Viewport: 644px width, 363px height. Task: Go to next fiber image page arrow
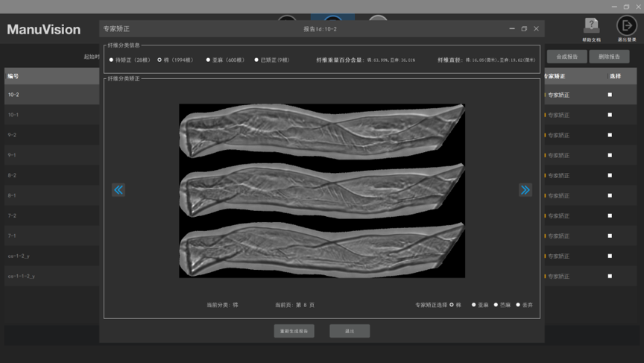525,190
